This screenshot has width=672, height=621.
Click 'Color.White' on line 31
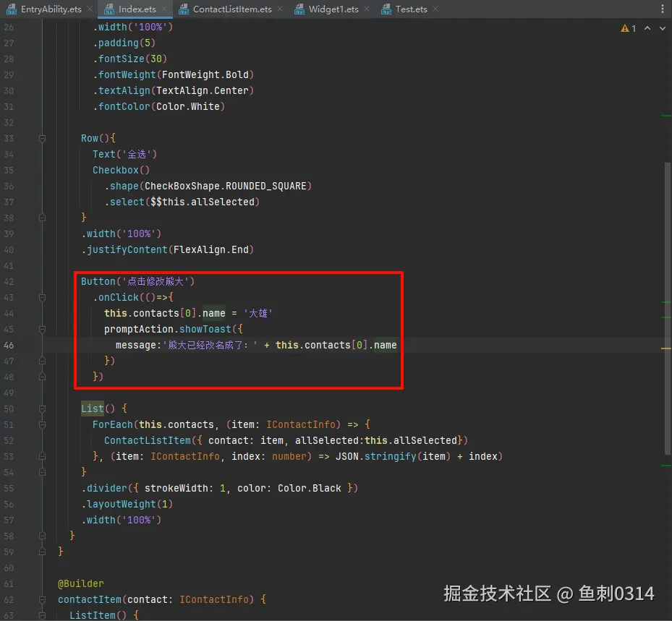click(188, 107)
